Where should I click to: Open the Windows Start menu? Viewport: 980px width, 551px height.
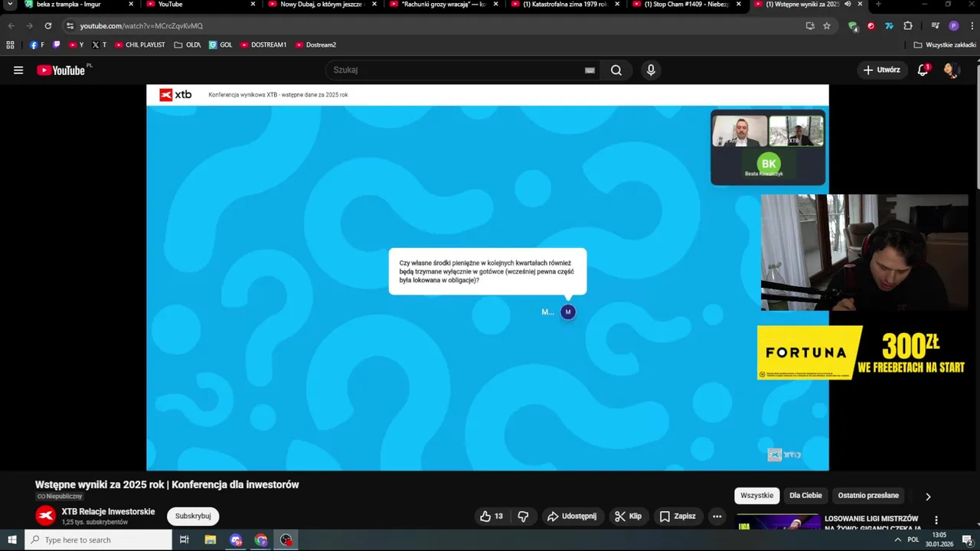pos(12,540)
